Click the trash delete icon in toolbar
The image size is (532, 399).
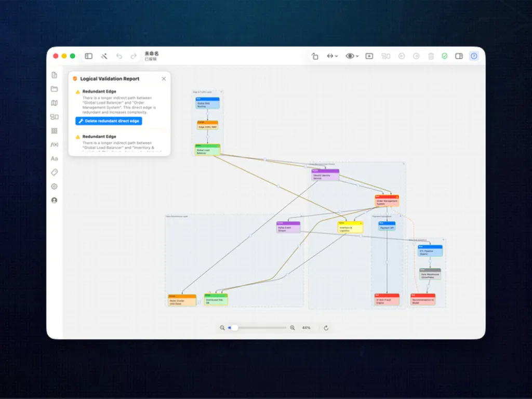click(x=431, y=56)
